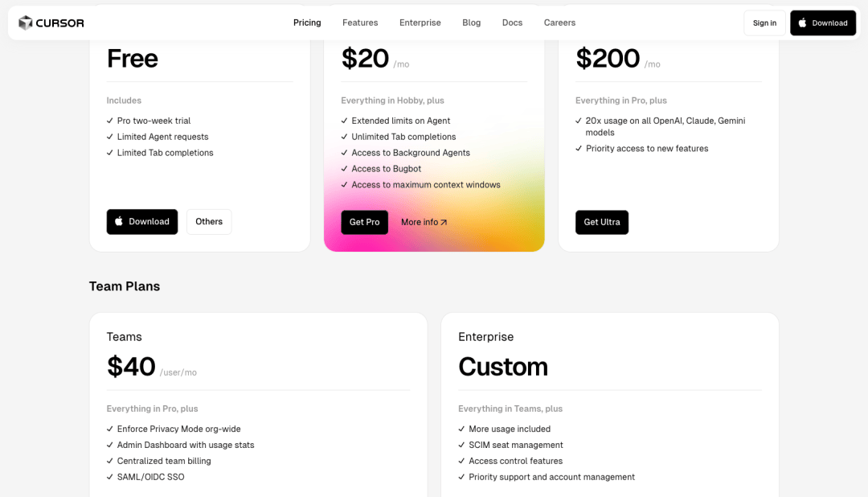Click checkmark next to SAML/OIDC SSO

click(110, 477)
